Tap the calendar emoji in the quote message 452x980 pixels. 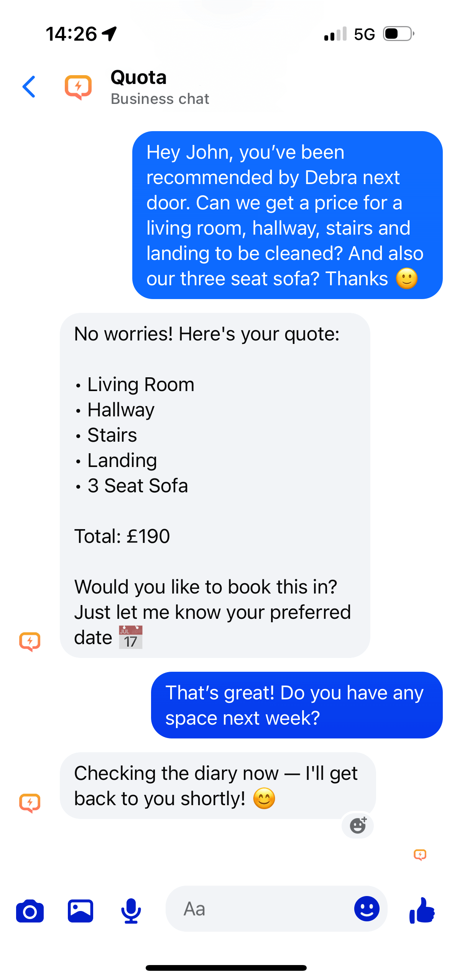[x=130, y=637]
